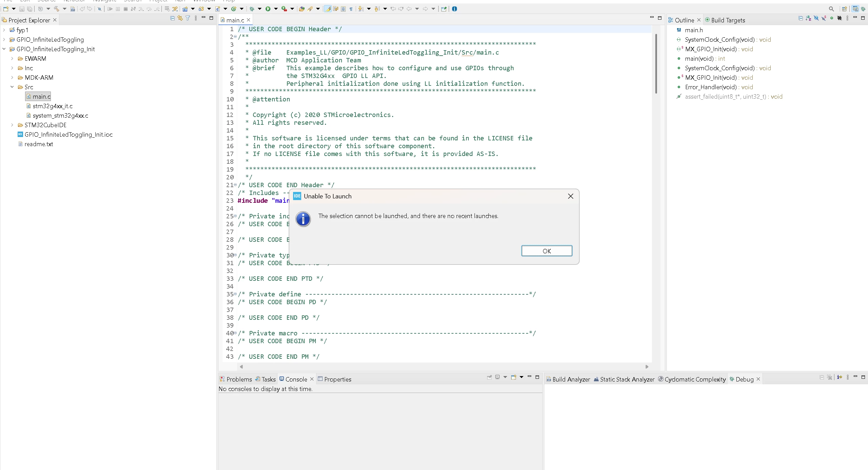Close the main.c editor tab
This screenshot has width=868, height=470.
[x=248, y=20]
